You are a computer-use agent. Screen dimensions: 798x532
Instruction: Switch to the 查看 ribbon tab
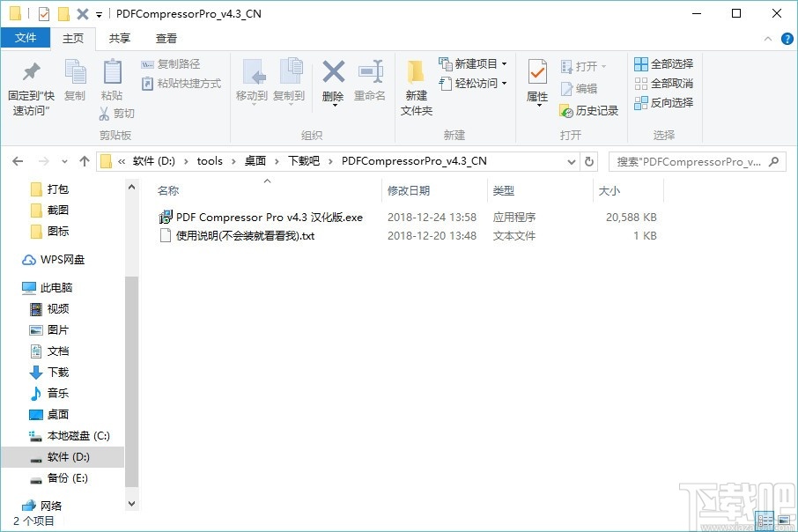click(166, 38)
